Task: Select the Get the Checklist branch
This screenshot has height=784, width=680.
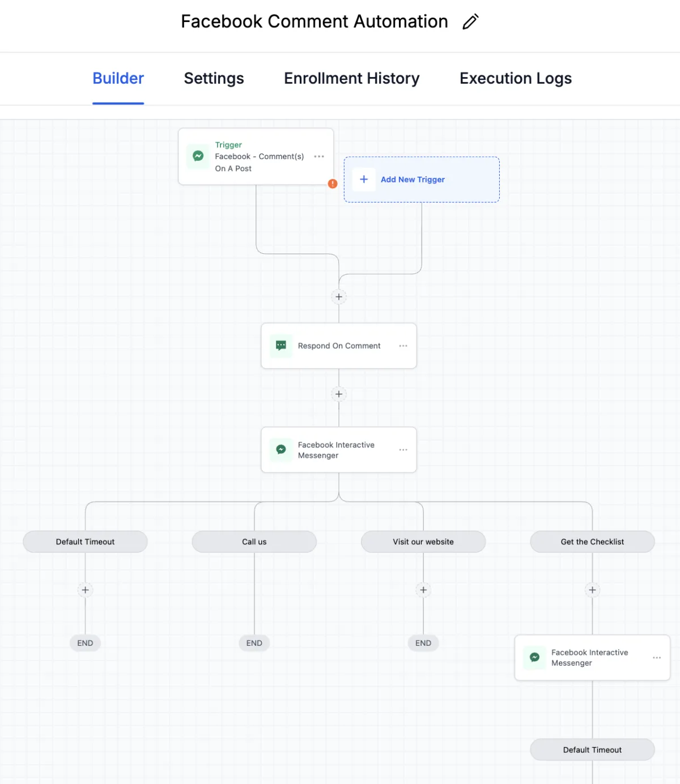Action: click(592, 542)
